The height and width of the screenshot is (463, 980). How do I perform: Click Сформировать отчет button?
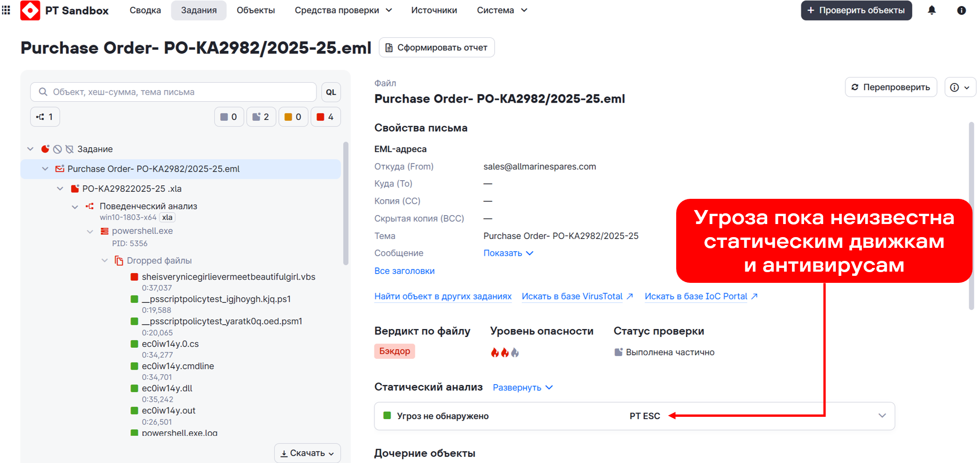click(437, 48)
